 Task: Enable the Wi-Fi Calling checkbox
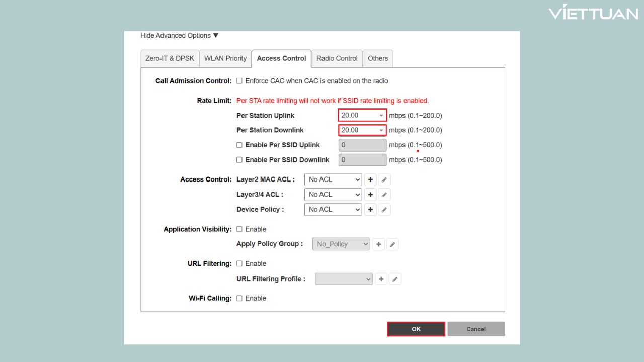click(239, 298)
